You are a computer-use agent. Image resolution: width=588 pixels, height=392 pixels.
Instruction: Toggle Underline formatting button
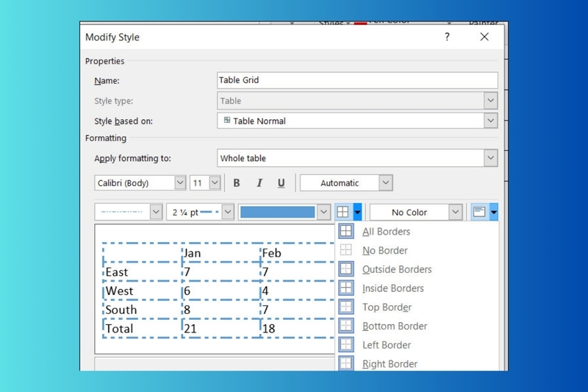(281, 183)
